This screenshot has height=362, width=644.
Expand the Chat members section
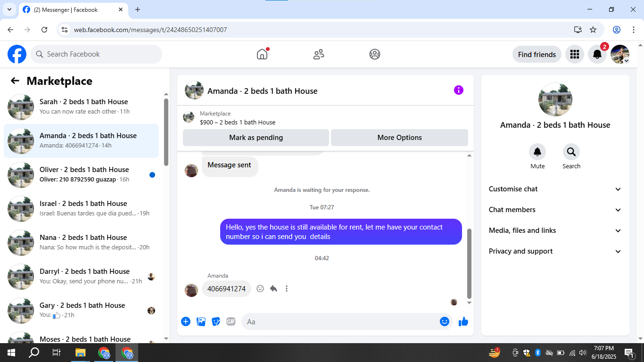click(555, 210)
